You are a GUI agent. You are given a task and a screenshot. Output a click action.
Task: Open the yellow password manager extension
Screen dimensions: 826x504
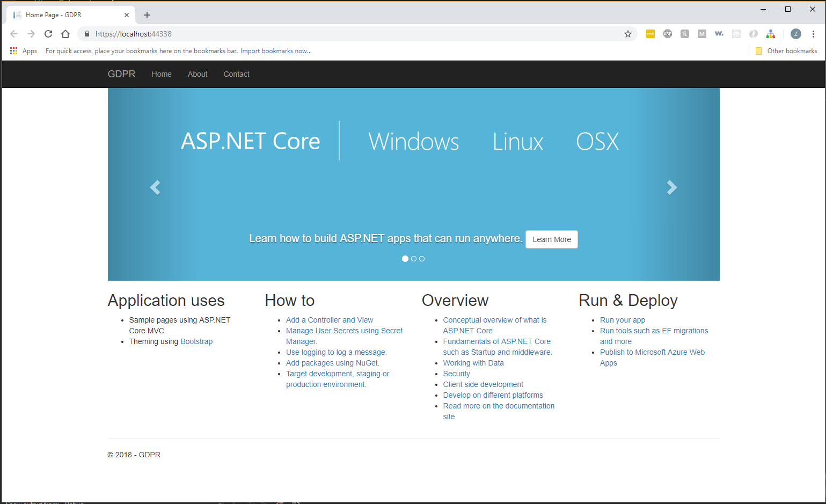click(650, 34)
